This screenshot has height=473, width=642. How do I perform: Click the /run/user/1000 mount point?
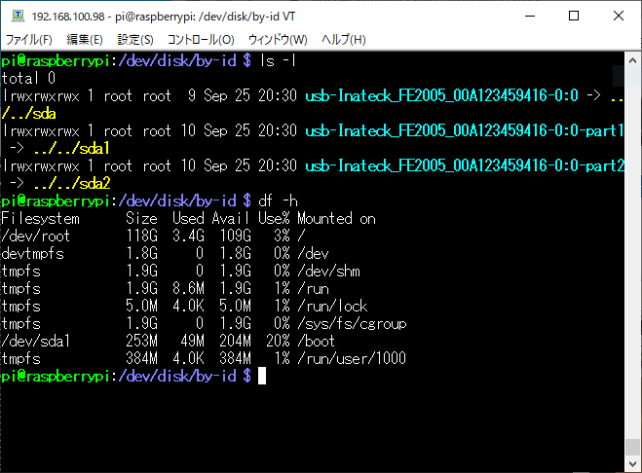[352, 359]
